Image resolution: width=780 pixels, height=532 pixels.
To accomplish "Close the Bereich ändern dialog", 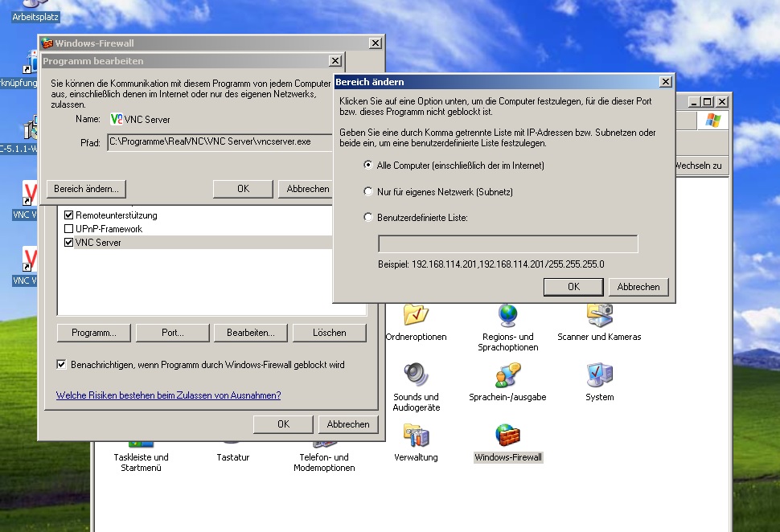I will pyautogui.click(x=666, y=82).
